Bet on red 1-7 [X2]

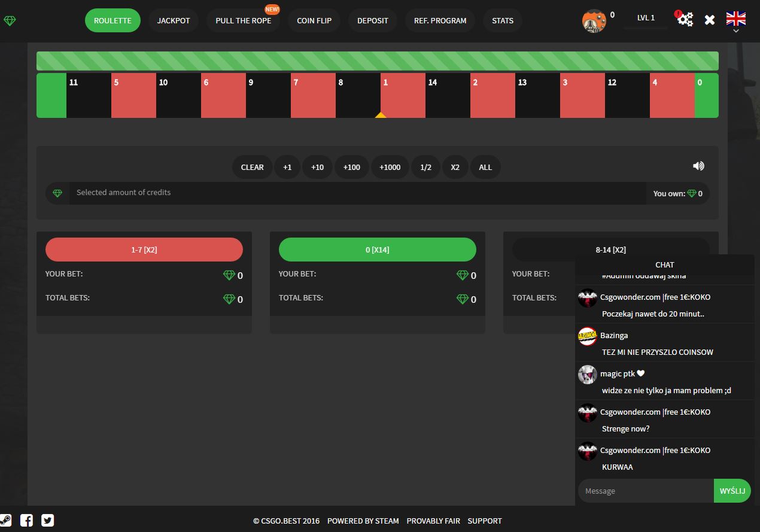[144, 250]
